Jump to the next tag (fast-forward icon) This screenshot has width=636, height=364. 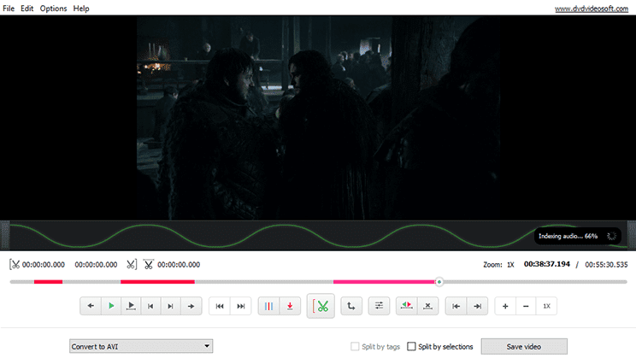tap(241, 306)
